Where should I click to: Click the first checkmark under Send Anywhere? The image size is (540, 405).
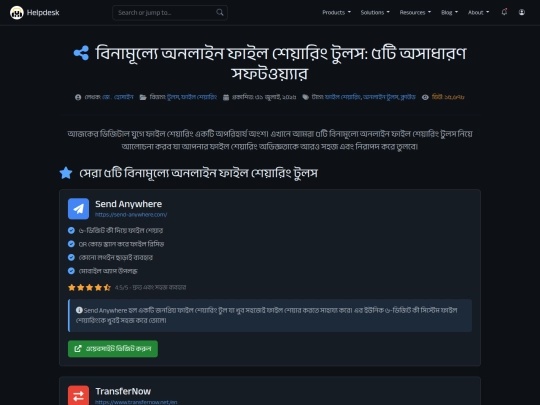(71, 230)
